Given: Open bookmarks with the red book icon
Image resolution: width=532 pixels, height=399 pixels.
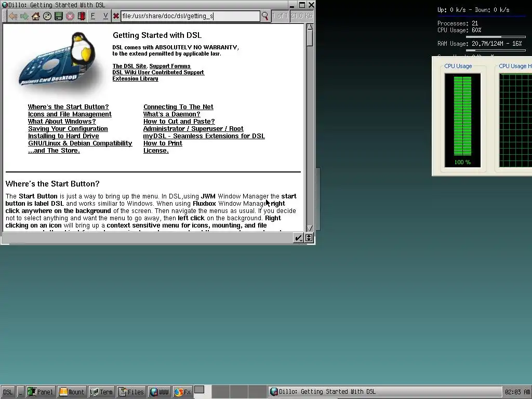Looking at the screenshot, I should (82, 16).
